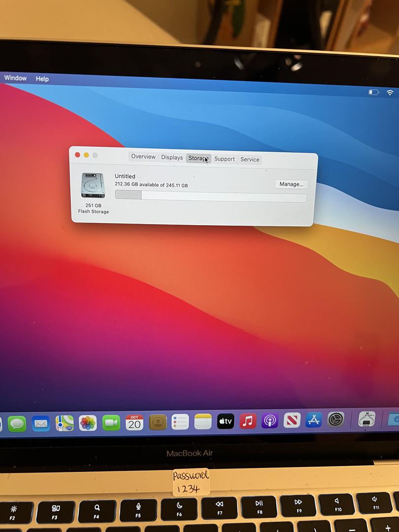Open System Preferences from the Dock
Viewport: 399px width, 532px height.
click(x=336, y=419)
